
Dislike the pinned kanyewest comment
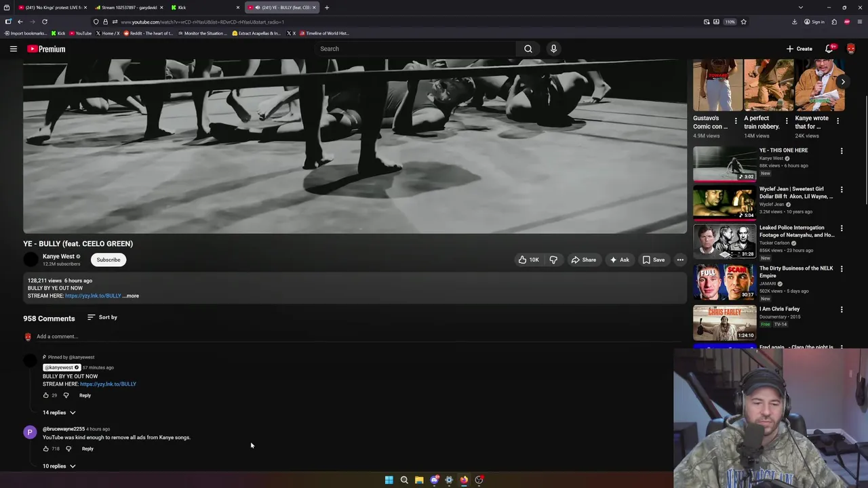66,395
